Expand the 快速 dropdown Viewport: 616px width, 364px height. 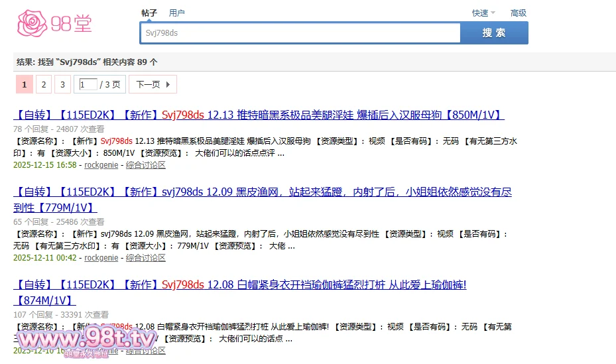(483, 13)
